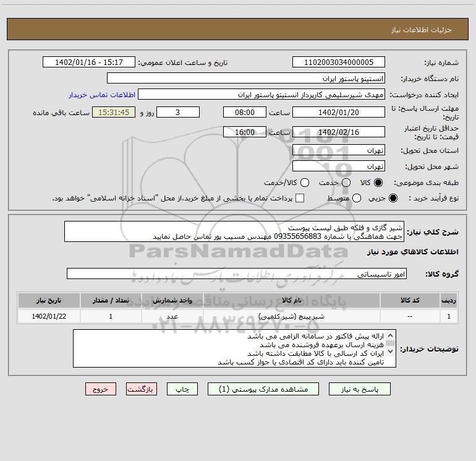The width and height of the screenshot is (476, 461).
Task: Click the اطلاعات کالاهای مورد نیاز heading
Action: (x=412, y=252)
